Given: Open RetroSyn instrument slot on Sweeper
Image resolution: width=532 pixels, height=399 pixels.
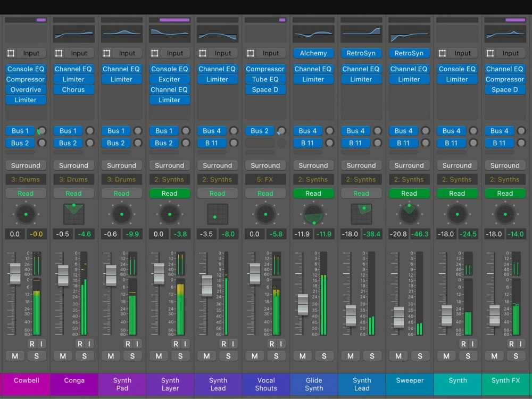Looking at the screenshot, I should pyautogui.click(x=409, y=53).
